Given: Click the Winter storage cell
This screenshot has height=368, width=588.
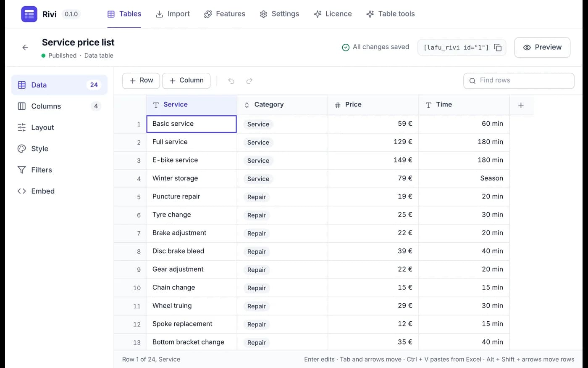Looking at the screenshot, I should point(192,178).
